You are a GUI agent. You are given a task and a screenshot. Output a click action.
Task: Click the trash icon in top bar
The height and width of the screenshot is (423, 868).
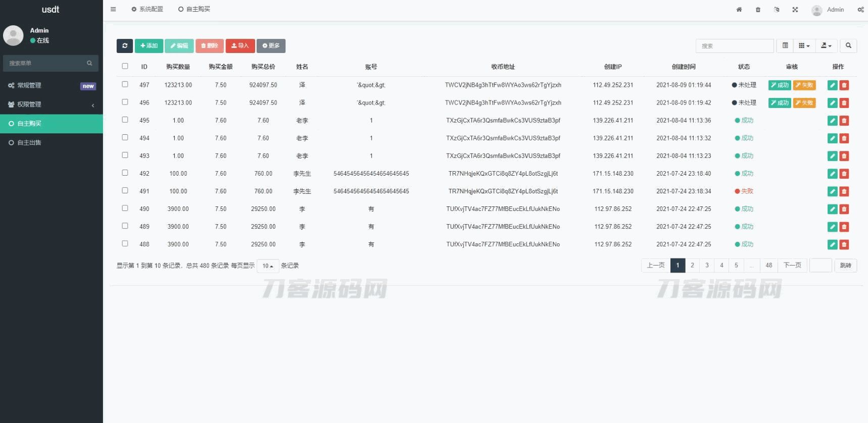[758, 10]
